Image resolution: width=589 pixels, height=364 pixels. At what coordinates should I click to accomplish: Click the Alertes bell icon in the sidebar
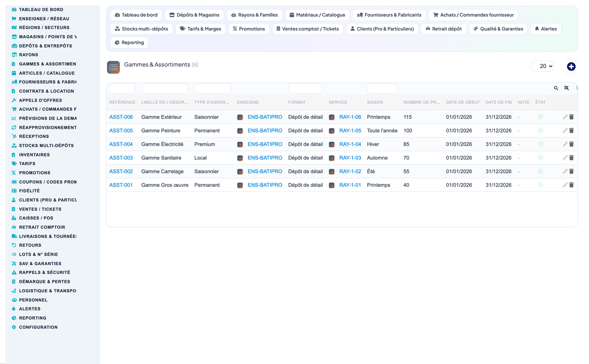[14, 309]
